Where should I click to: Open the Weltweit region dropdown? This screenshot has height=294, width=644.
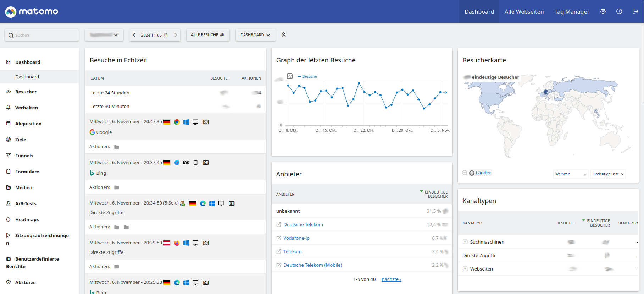570,174
